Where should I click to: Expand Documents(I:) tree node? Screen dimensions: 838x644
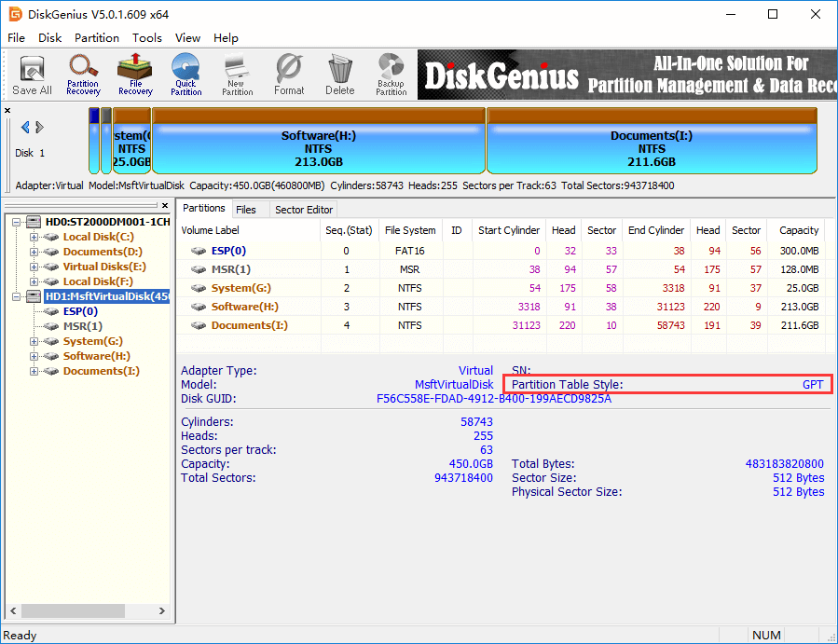point(34,371)
